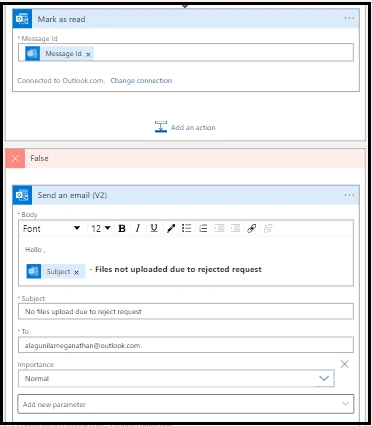
Task: Toggle bold formatting
Action: pyautogui.click(x=122, y=228)
